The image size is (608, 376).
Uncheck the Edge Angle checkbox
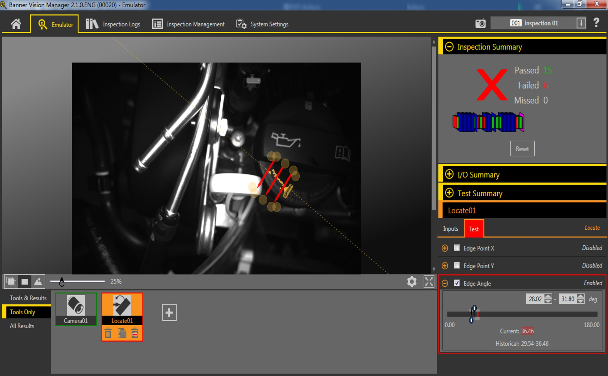[457, 283]
